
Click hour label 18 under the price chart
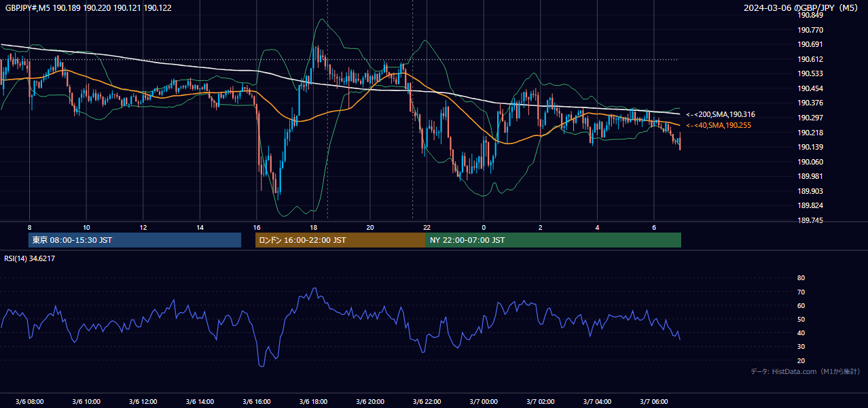[313, 227]
